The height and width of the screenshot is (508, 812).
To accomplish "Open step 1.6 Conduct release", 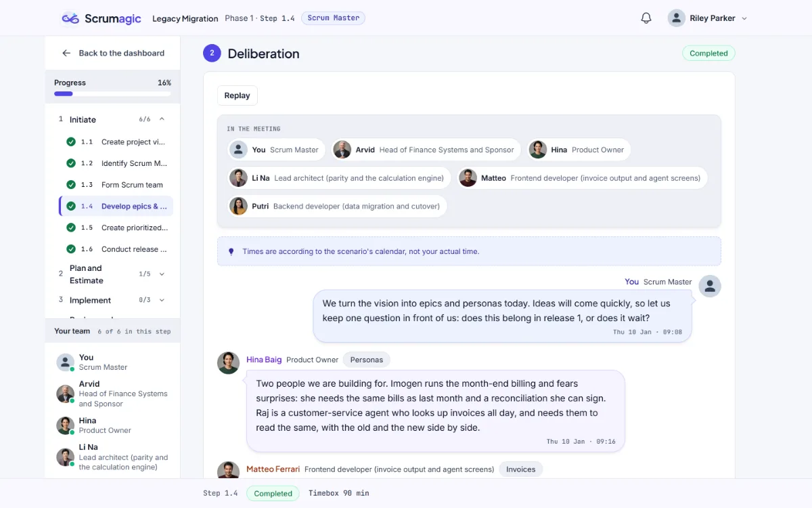I will coord(116,249).
